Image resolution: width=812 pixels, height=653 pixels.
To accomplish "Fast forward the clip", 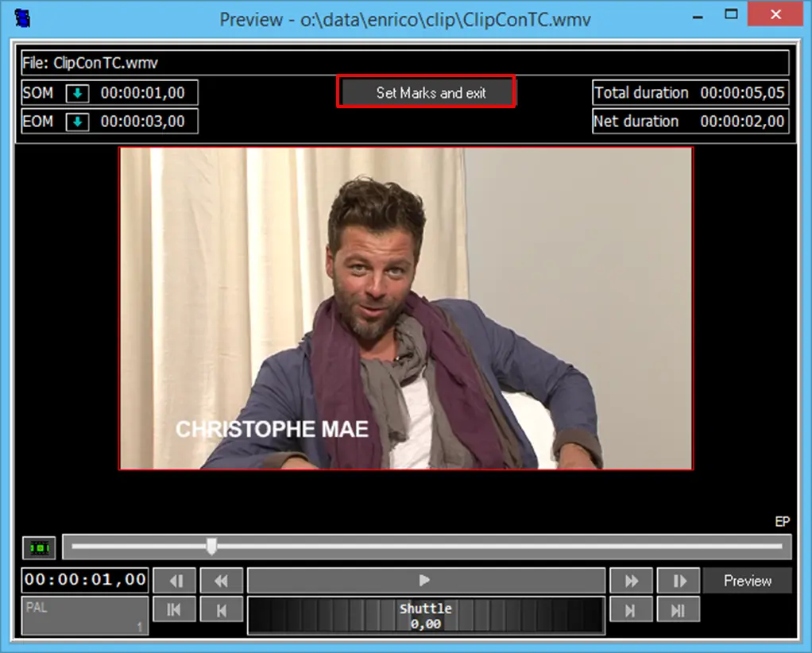I will click(x=631, y=581).
